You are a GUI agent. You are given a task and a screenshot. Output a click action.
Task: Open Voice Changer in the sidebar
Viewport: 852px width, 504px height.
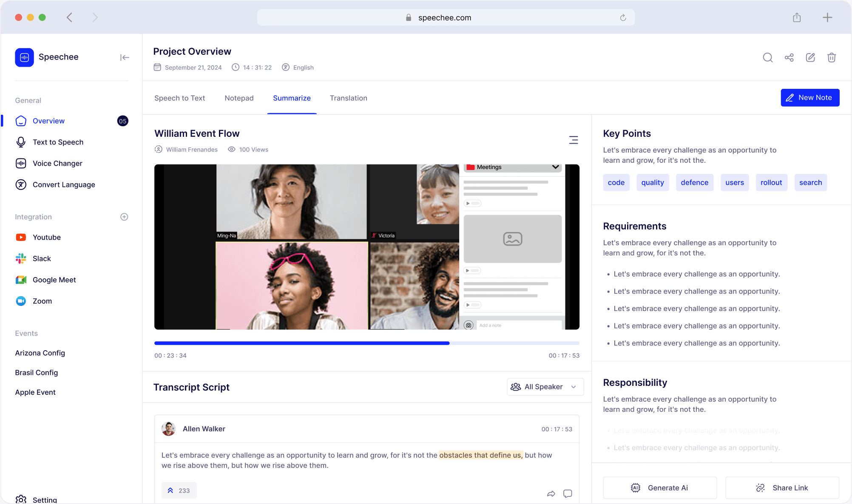click(x=57, y=163)
